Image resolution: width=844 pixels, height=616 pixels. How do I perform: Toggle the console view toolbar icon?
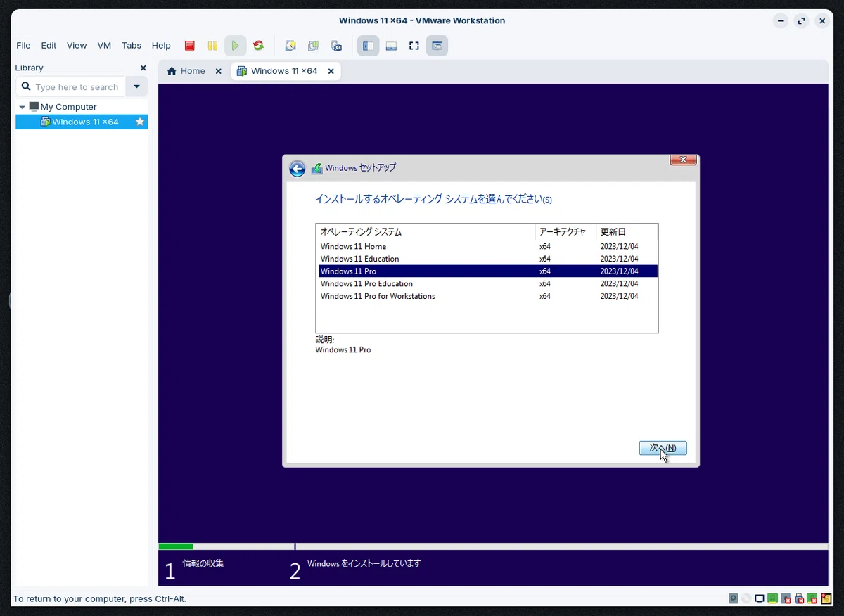coord(437,46)
